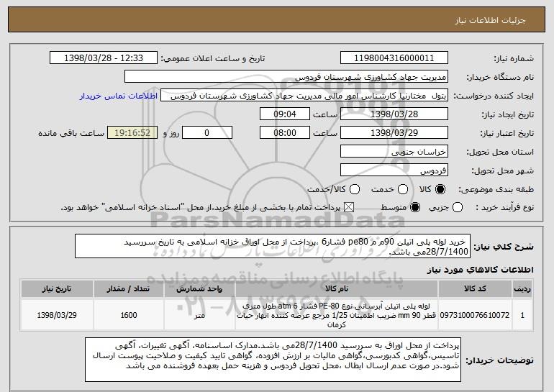Click the validity date field 1398/03/29
Image resolution: width=554 pixels, height=392 pixels.
[x=394, y=133]
